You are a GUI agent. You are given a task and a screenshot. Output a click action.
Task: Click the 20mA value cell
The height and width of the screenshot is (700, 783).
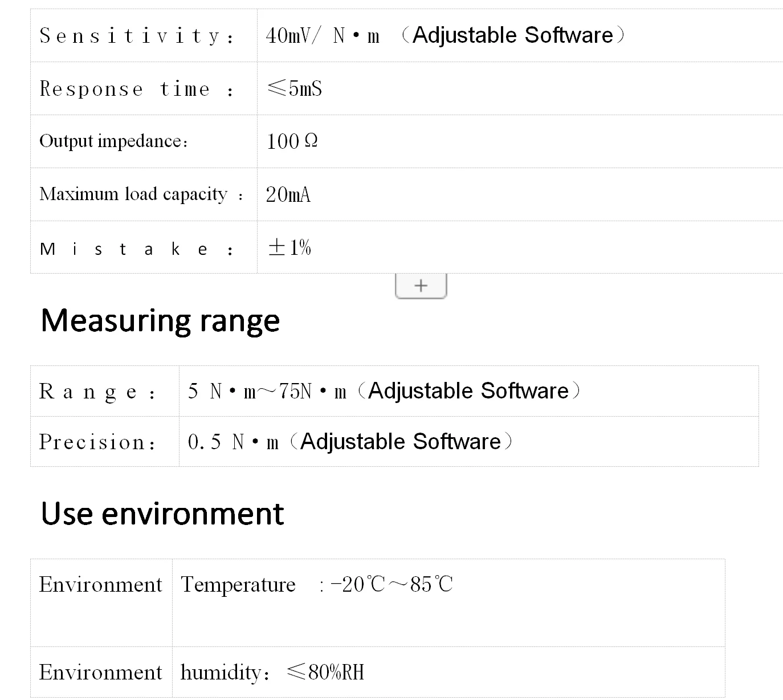click(288, 195)
